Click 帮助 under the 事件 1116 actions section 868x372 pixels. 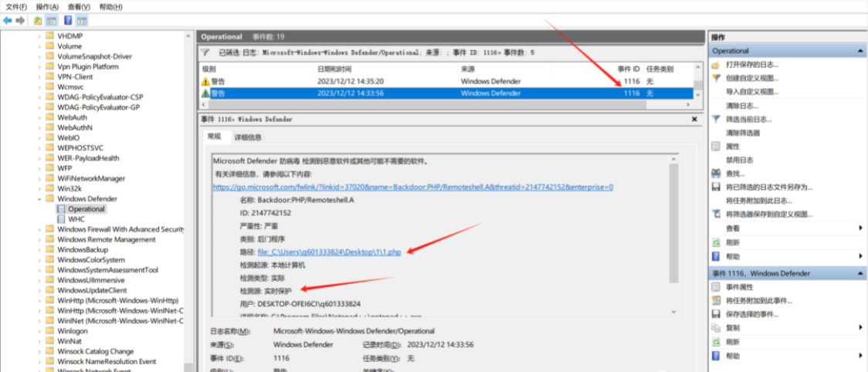coord(732,355)
